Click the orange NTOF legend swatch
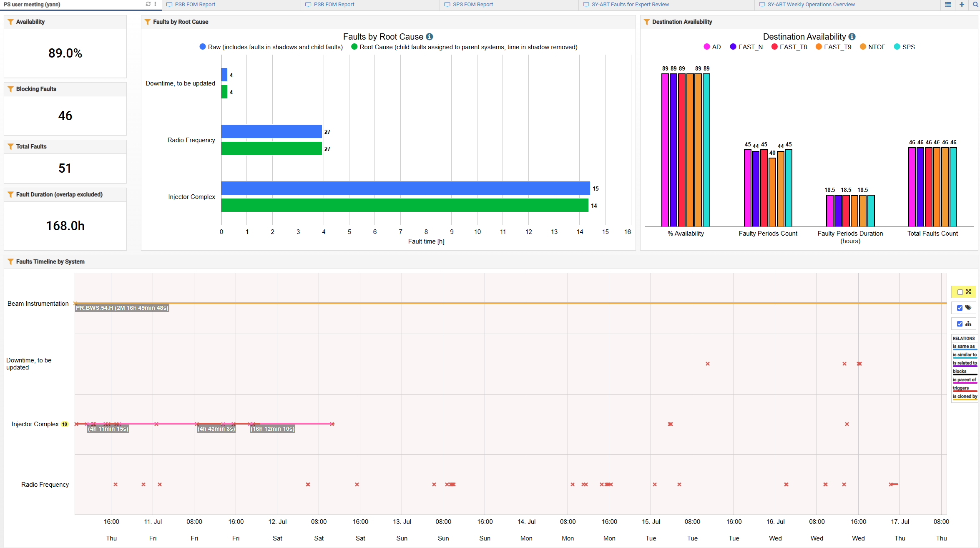This screenshot has width=980, height=548. [863, 47]
